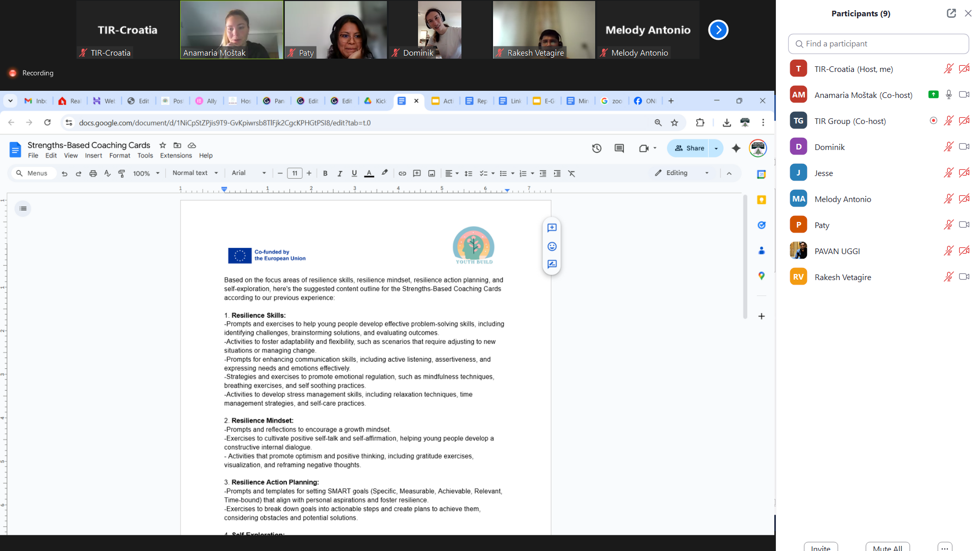The image size is (980, 551).
Task: Unmute Dominik in the participants list
Action: click(948, 146)
